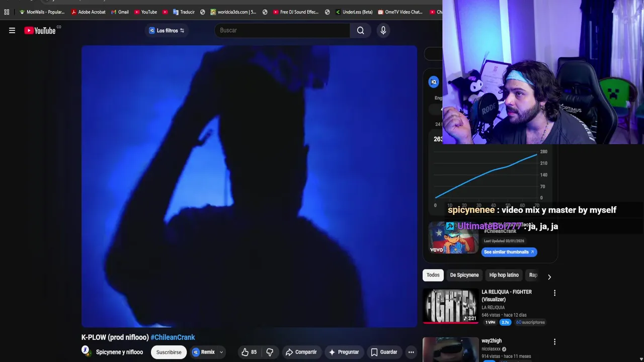Open the Gmail bookmark
The height and width of the screenshot is (362, 644).
point(120,12)
